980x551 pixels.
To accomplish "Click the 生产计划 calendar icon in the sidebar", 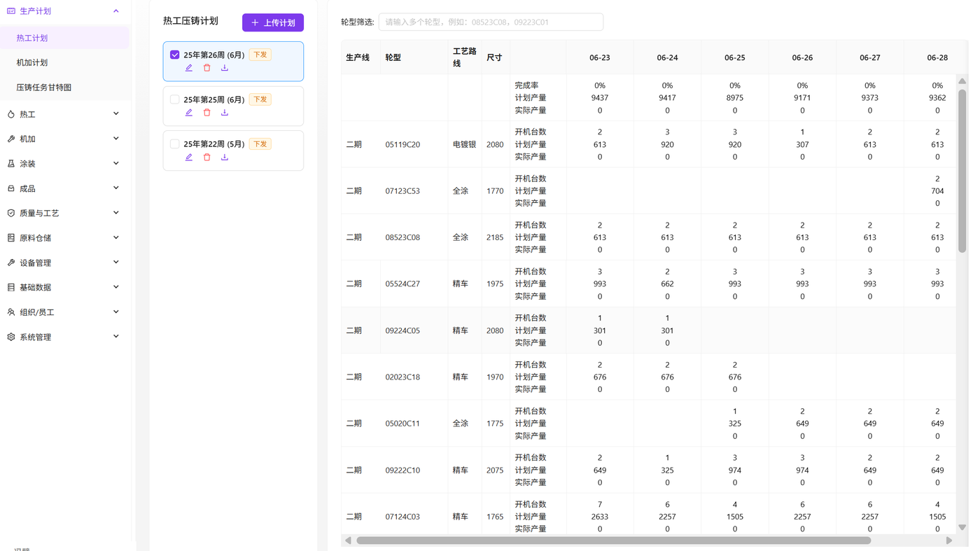I will 11,11.
